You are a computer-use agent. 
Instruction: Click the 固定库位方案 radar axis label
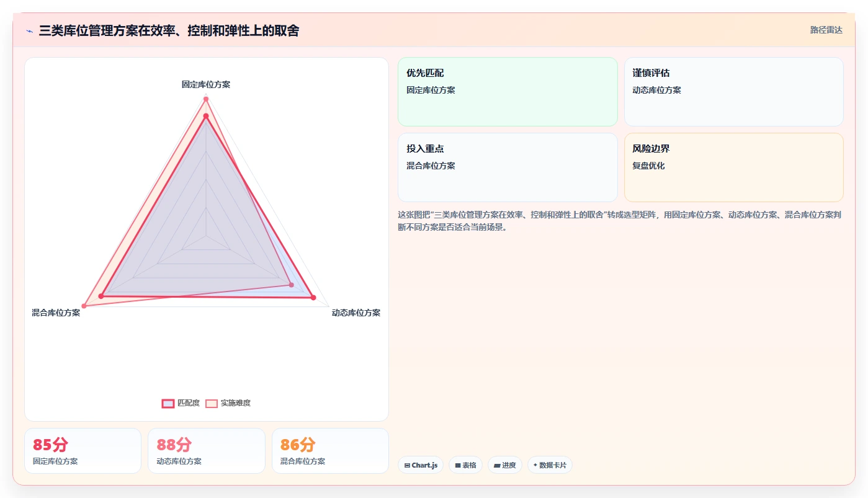pos(206,84)
